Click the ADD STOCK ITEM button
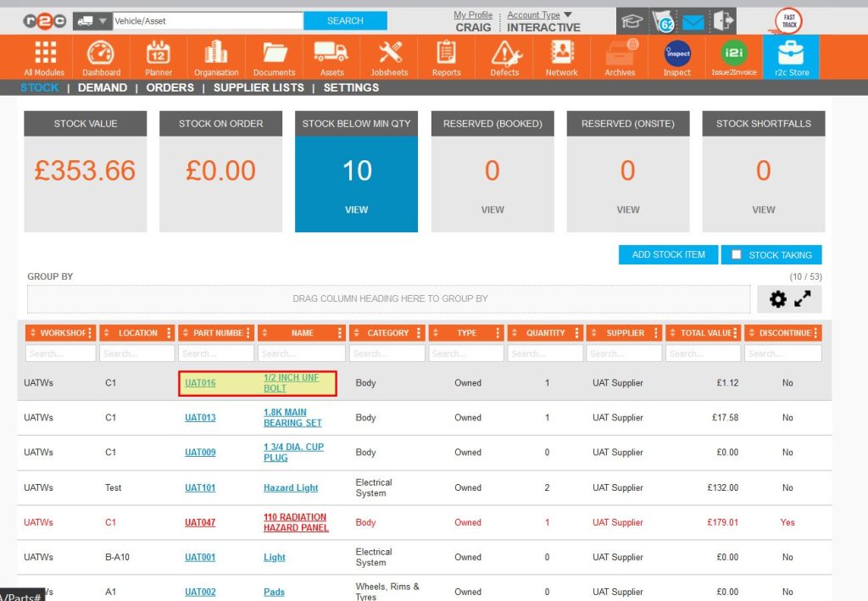This screenshot has height=601, width=868. 668,254
